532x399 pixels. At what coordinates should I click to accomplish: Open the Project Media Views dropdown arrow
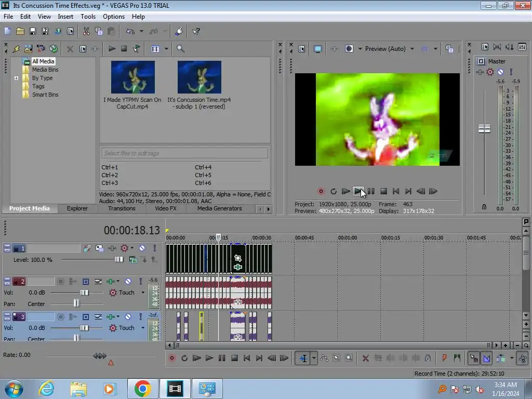tap(166, 49)
